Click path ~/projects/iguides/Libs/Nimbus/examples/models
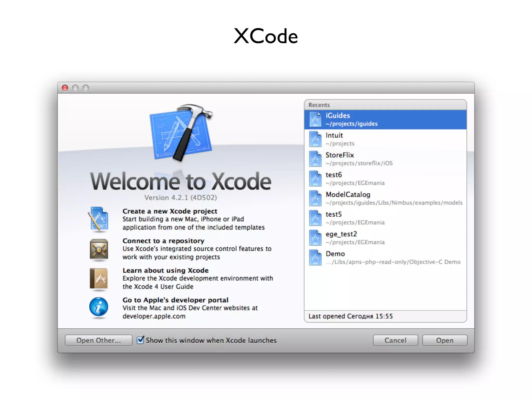 tap(394, 203)
